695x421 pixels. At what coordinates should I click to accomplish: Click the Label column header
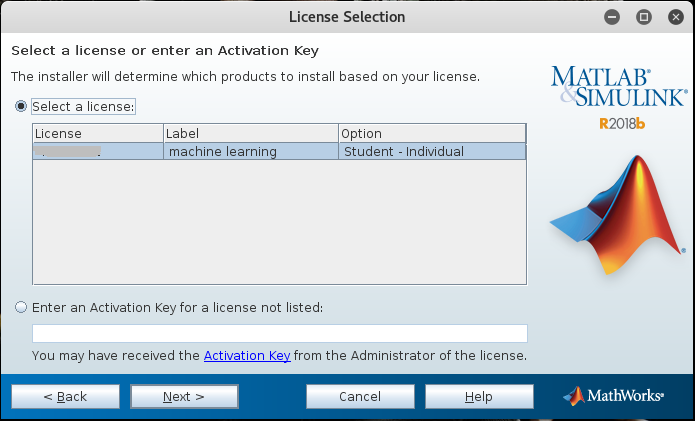pyautogui.click(x=251, y=133)
